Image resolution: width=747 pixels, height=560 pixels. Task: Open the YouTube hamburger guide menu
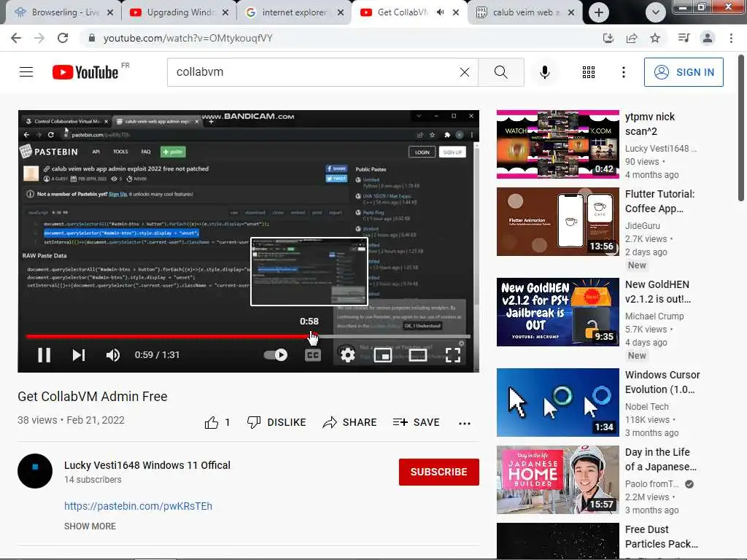point(26,72)
